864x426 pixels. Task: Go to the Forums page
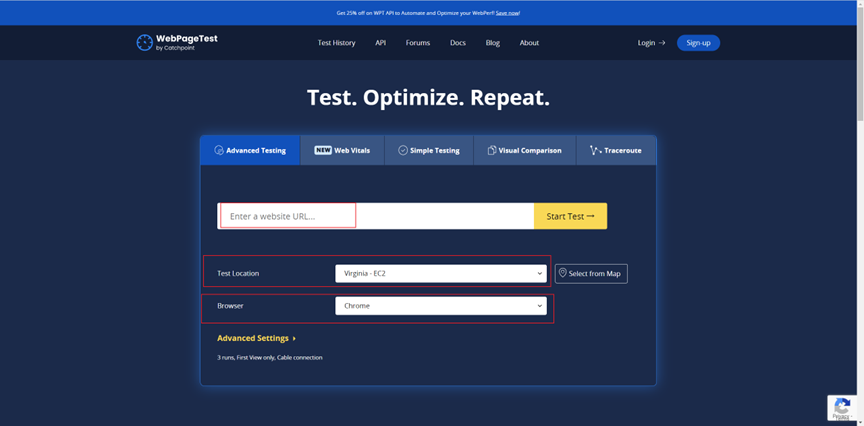pyautogui.click(x=418, y=43)
